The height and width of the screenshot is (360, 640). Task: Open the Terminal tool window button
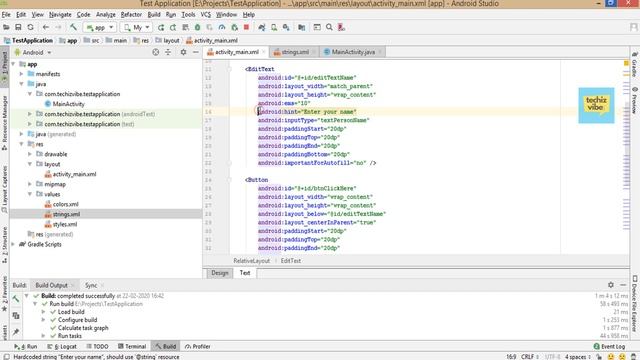point(132,346)
